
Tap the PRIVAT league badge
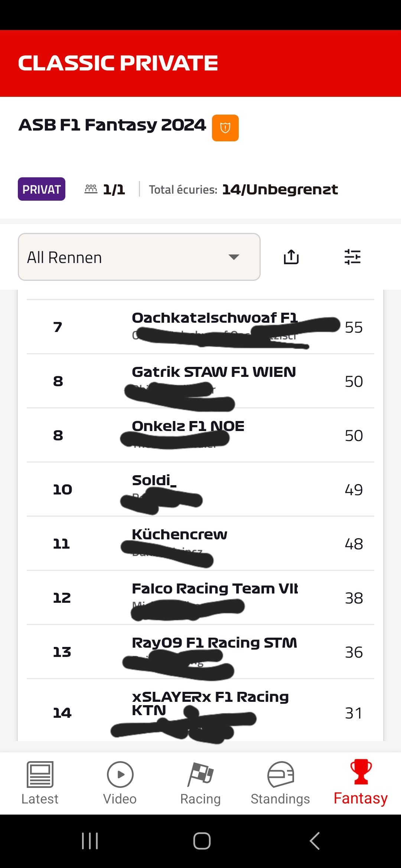point(42,189)
